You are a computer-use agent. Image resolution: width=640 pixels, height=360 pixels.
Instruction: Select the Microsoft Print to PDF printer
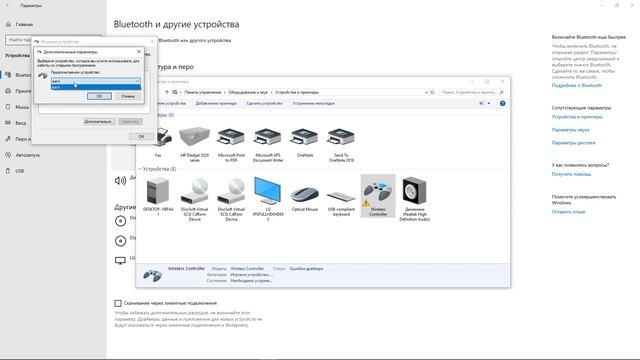[231, 136]
